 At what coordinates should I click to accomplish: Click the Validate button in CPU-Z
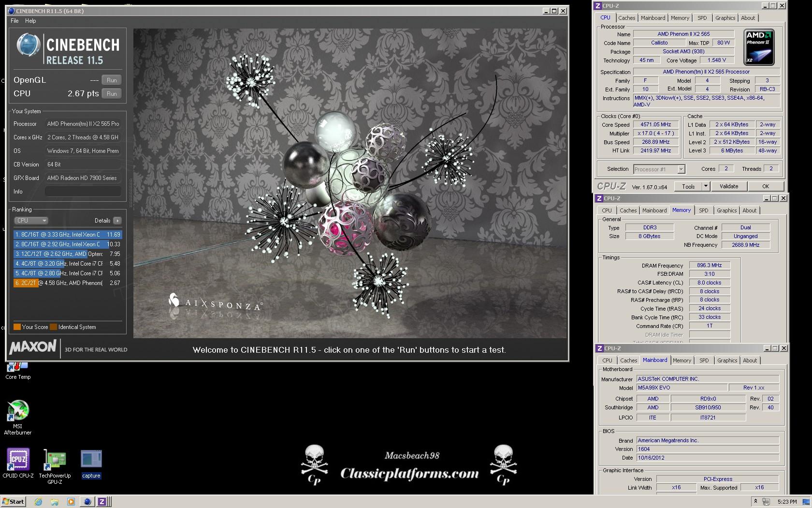pyautogui.click(x=729, y=186)
